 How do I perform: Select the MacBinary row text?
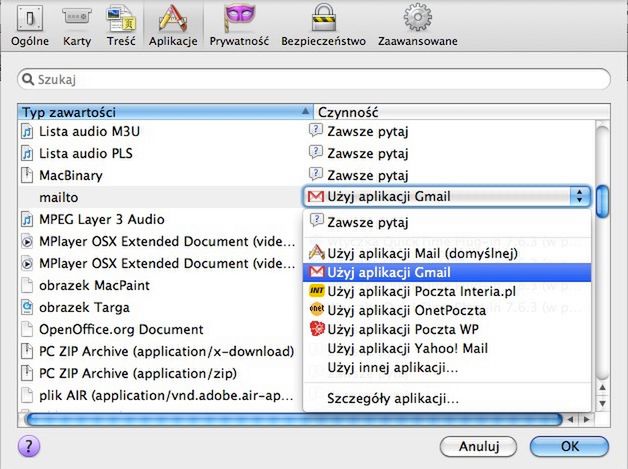coord(71,175)
